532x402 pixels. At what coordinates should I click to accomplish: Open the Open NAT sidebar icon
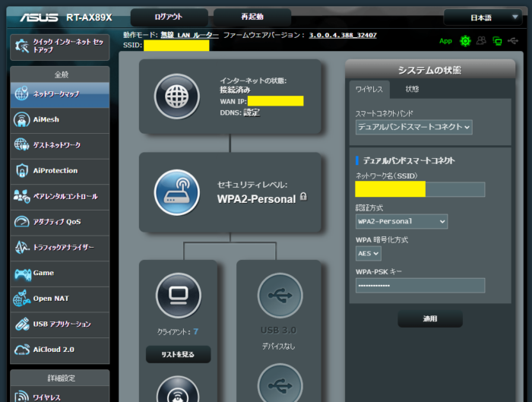click(x=22, y=299)
